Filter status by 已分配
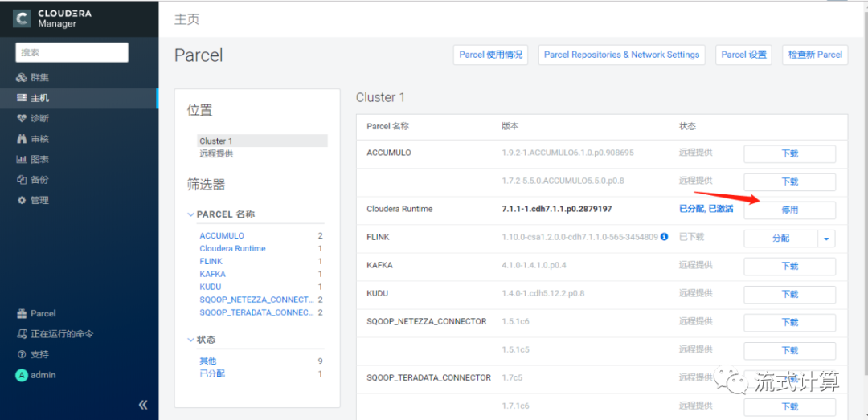 pyautogui.click(x=212, y=374)
